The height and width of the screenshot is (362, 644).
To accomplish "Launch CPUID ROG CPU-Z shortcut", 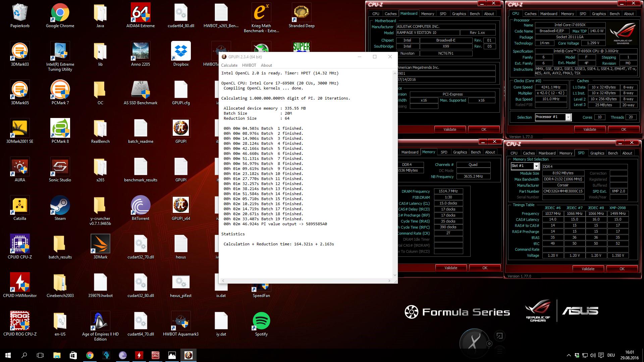I will point(20,324).
